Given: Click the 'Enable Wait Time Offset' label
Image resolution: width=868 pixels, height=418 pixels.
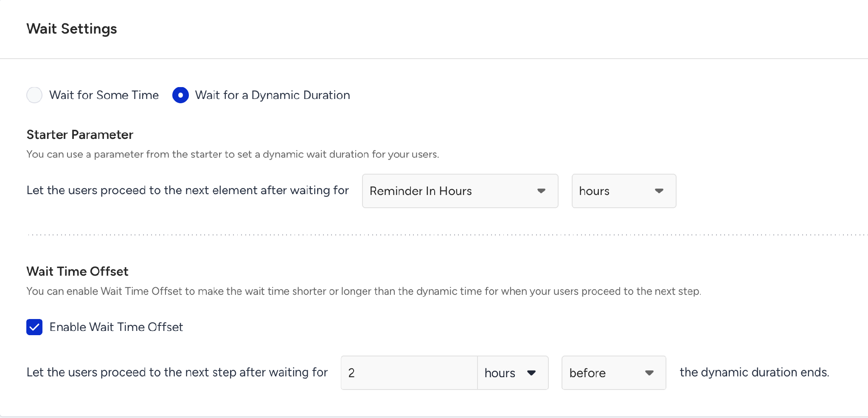Looking at the screenshot, I should [116, 327].
